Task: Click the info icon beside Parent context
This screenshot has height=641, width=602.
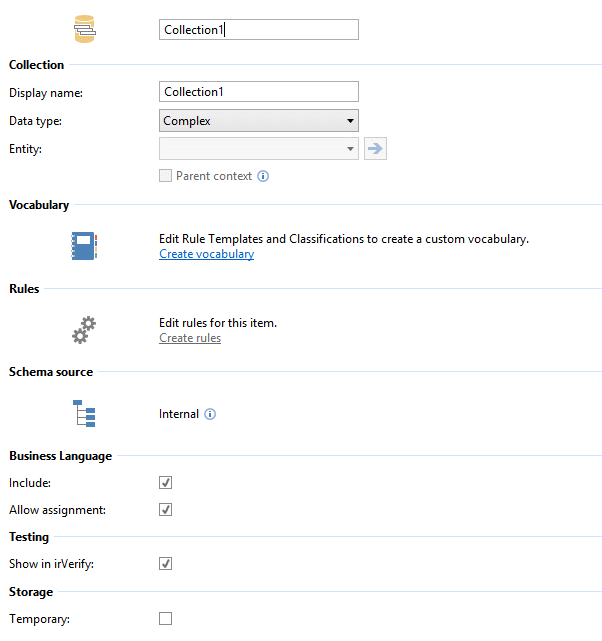Action: tap(263, 176)
